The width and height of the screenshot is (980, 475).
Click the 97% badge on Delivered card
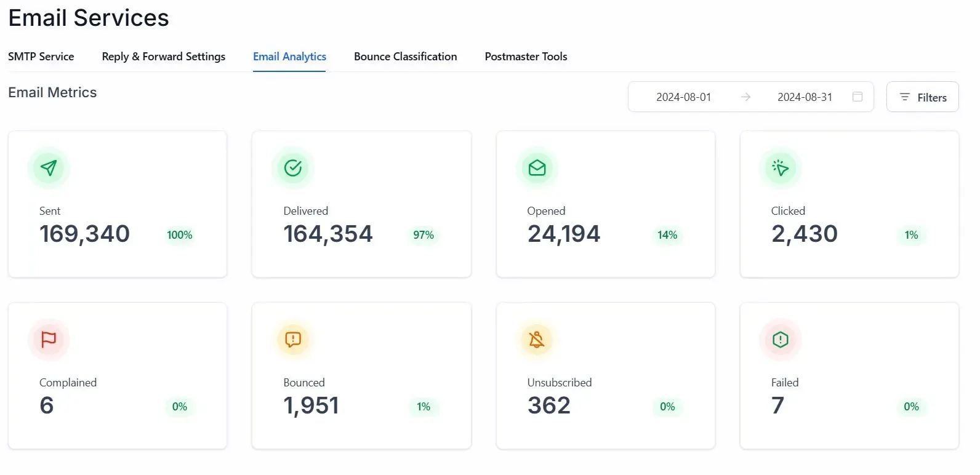pos(424,235)
